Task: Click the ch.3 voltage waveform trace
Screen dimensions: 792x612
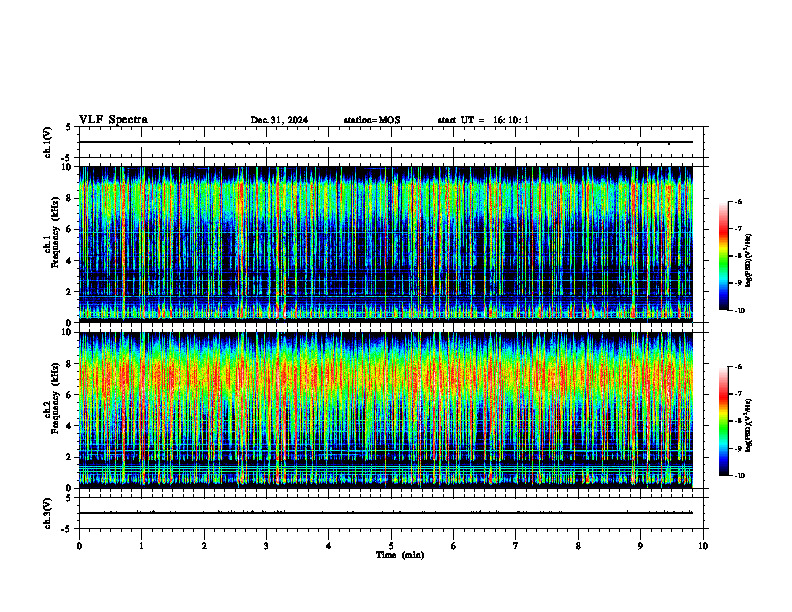Action: 386,513
